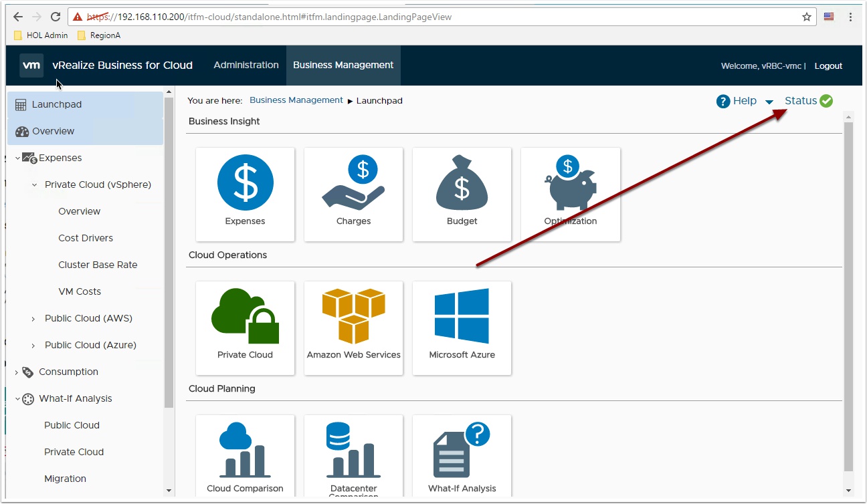Collapse the What-If Analysis tree node

[17, 399]
